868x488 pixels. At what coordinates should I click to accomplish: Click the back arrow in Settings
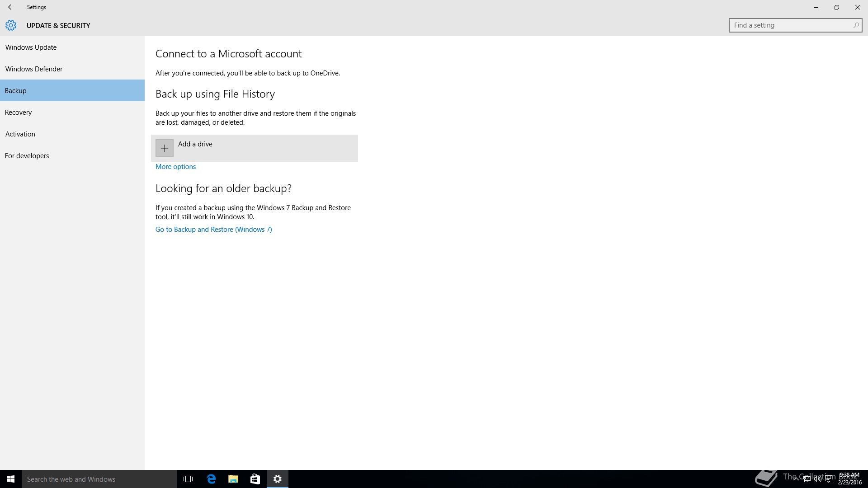[10, 7]
